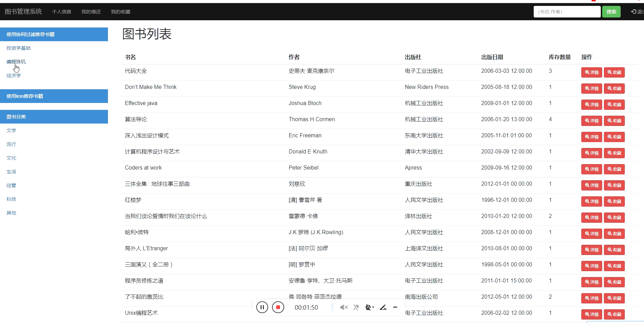This screenshot has height=323, width=644.
Task: Filter by category 文化
Action: click(x=11, y=158)
